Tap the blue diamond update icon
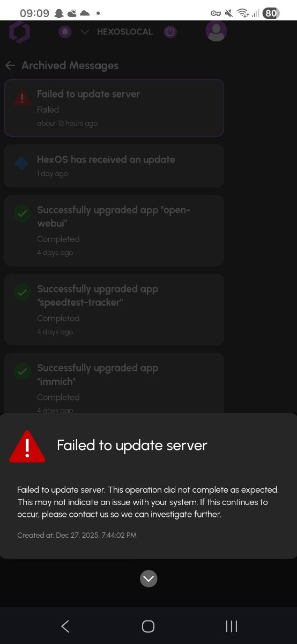 coord(21,163)
